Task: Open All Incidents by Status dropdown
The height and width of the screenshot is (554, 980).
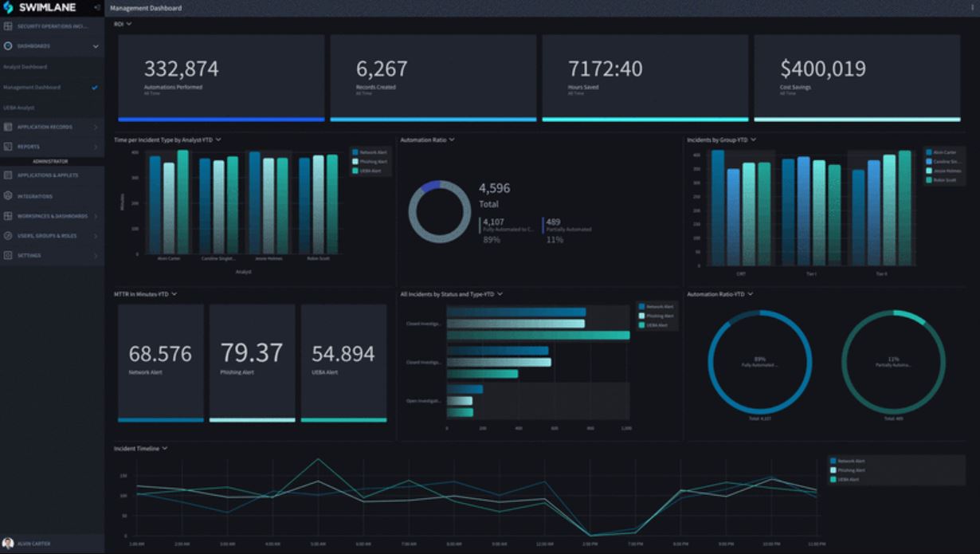Action: tap(500, 294)
